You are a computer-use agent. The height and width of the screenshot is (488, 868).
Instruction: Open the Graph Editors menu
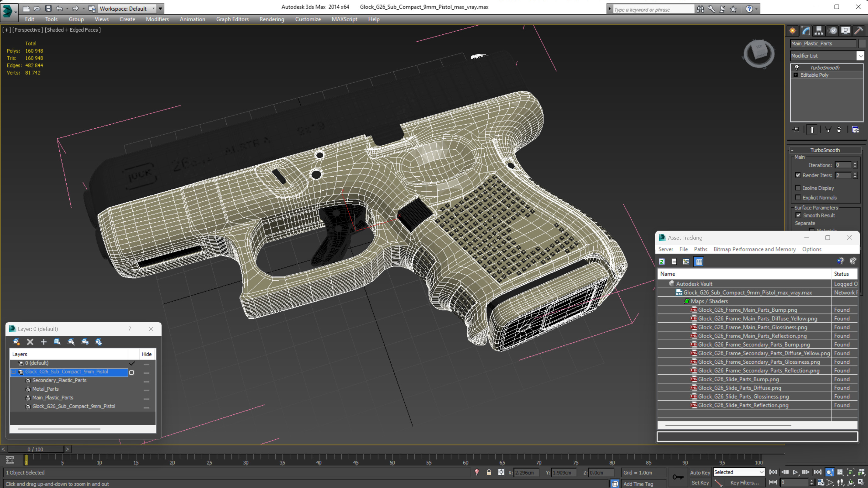232,19
